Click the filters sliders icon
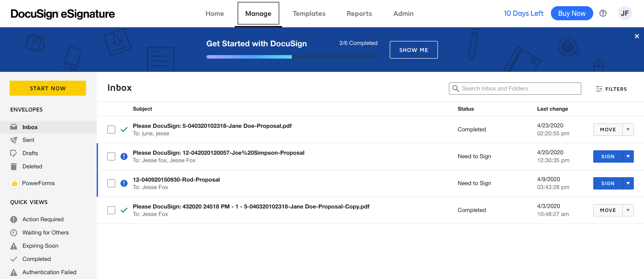This screenshot has height=279, width=644. (x=599, y=89)
